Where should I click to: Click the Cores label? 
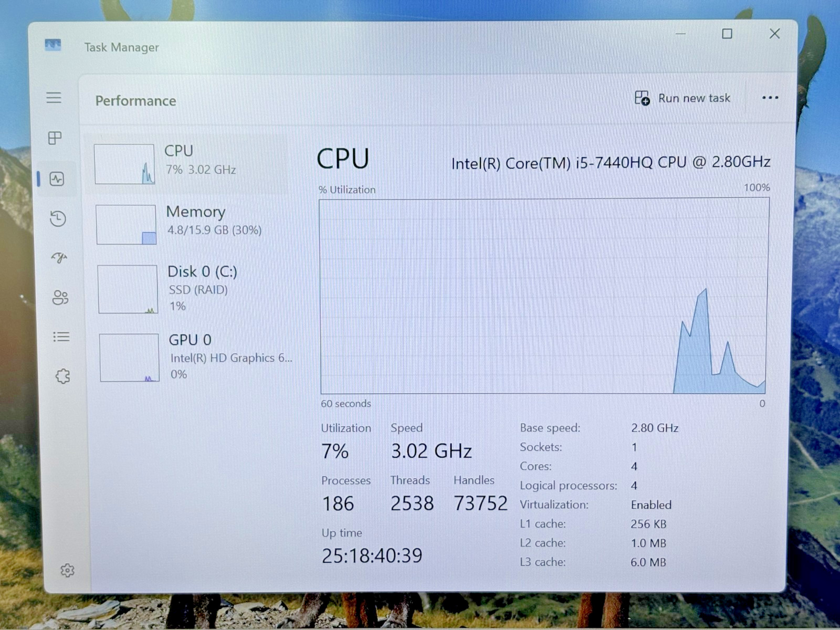[x=535, y=466]
